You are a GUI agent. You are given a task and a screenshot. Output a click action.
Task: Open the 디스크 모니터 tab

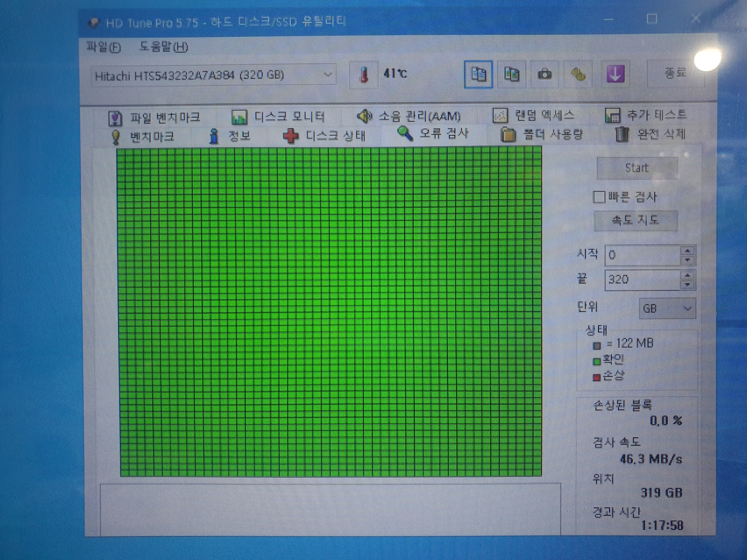[x=278, y=117]
